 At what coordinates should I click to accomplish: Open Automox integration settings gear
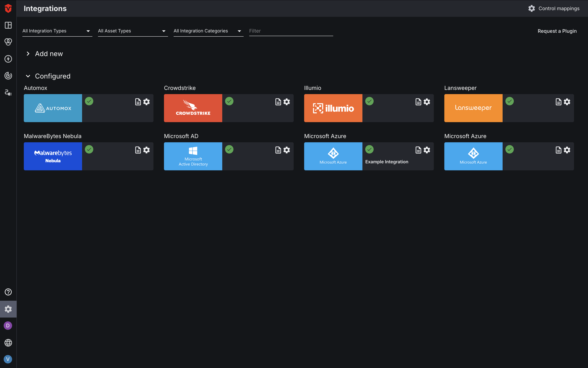point(146,102)
